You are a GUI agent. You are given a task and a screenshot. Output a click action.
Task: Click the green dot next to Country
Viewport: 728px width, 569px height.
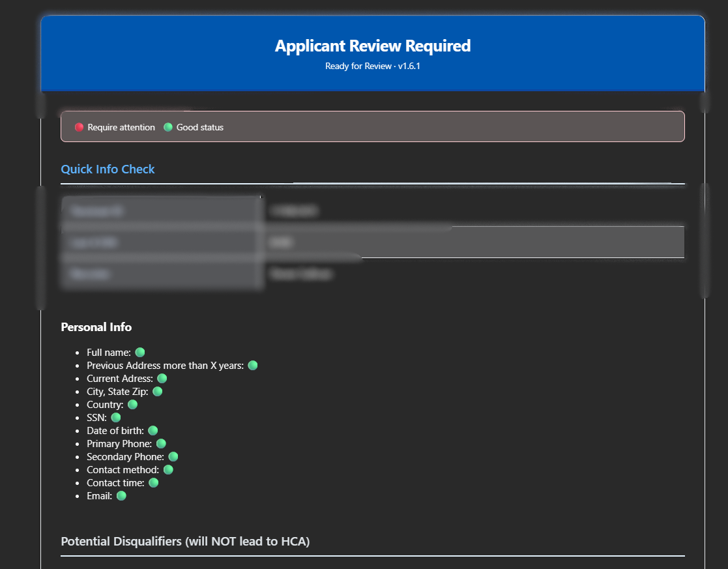[132, 405]
